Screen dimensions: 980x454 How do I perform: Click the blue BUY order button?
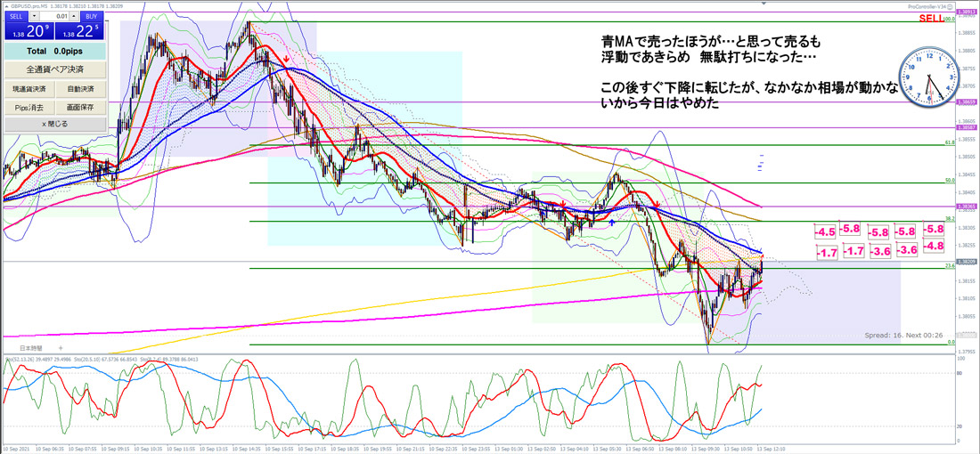tap(93, 16)
